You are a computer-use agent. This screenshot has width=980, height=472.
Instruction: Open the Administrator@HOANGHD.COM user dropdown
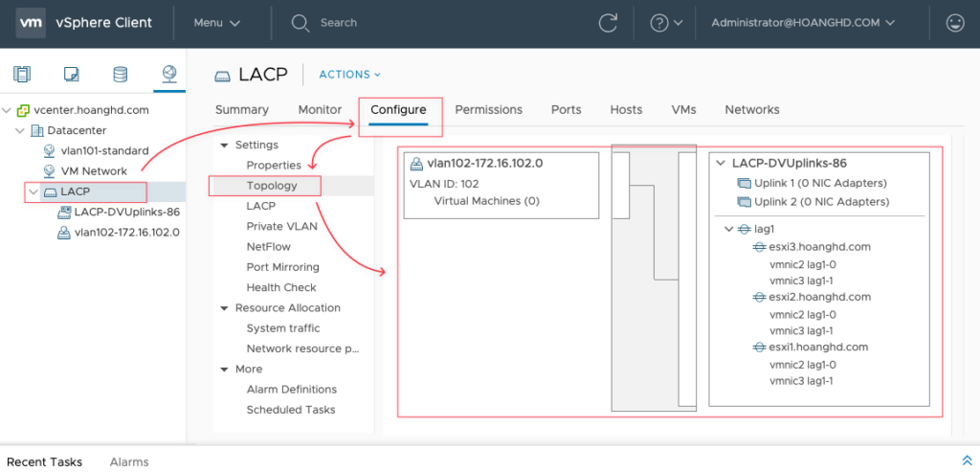(803, 23)
